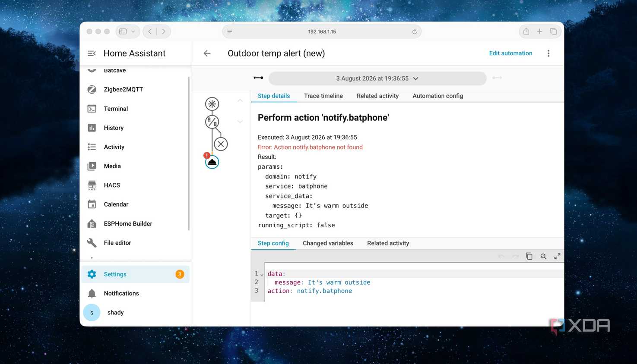This screenshot has height=364, width=637.
Task: Switch to the Step details tab
Action: (274, 96)
